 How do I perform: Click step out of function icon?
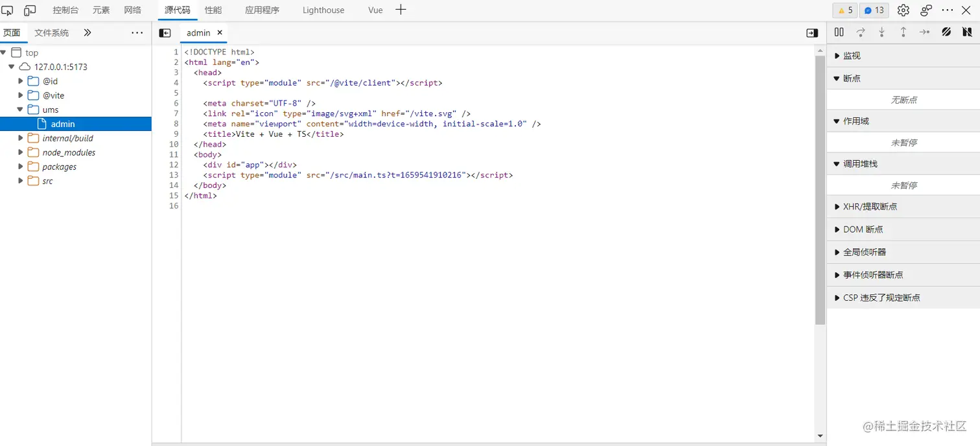point(903,32)
